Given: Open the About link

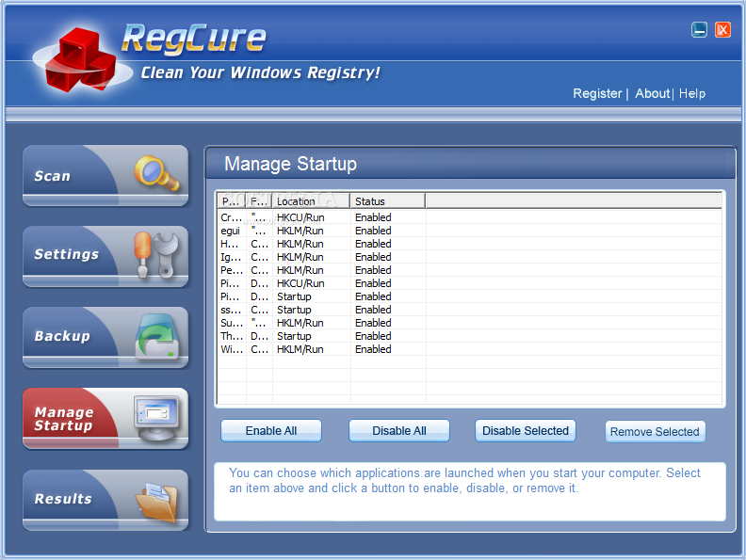Looking at the screenshot, I should 652,94.
